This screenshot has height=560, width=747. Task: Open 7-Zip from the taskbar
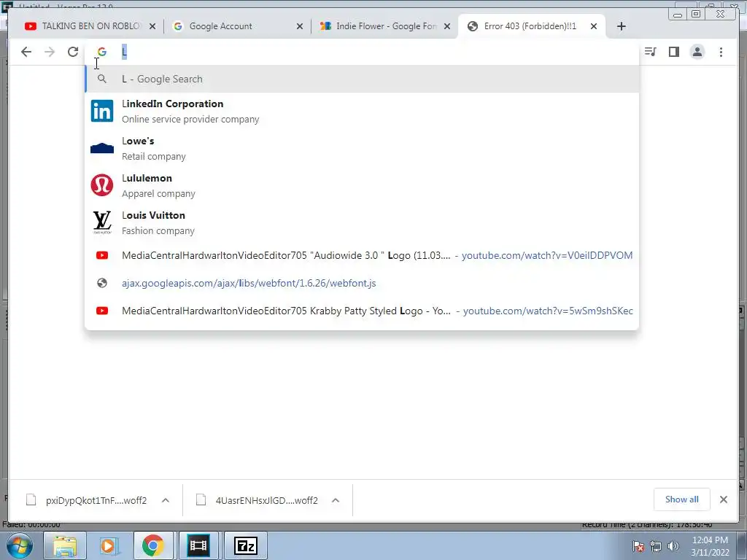pos(246,545)
